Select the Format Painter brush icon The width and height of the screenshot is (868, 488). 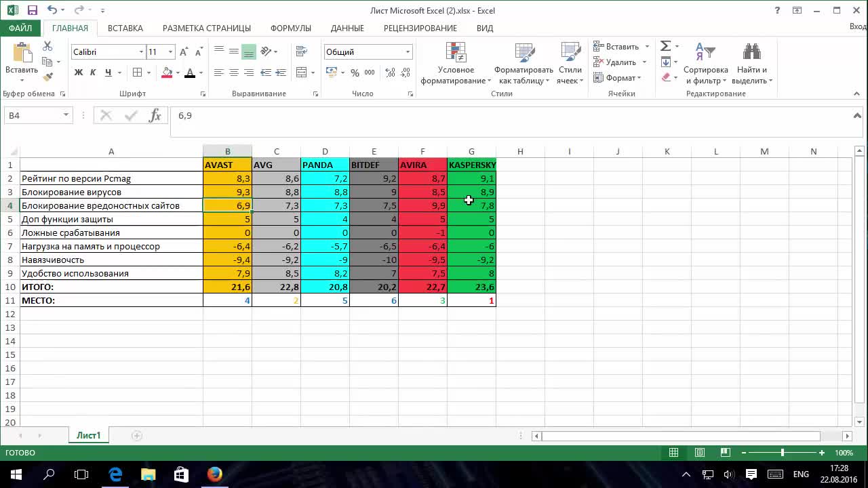pos(47,77)
